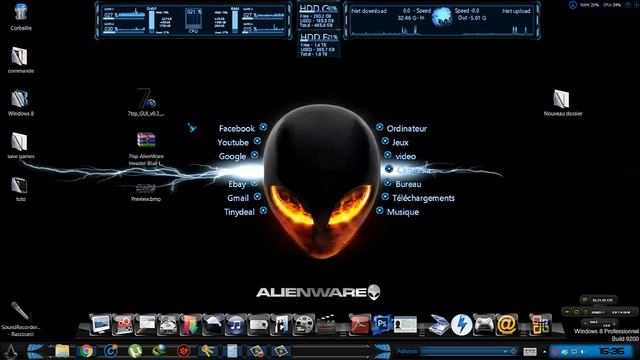Click the bullet beside Musique
Screen dimensions: 640x360
click(x=380, y=211)
